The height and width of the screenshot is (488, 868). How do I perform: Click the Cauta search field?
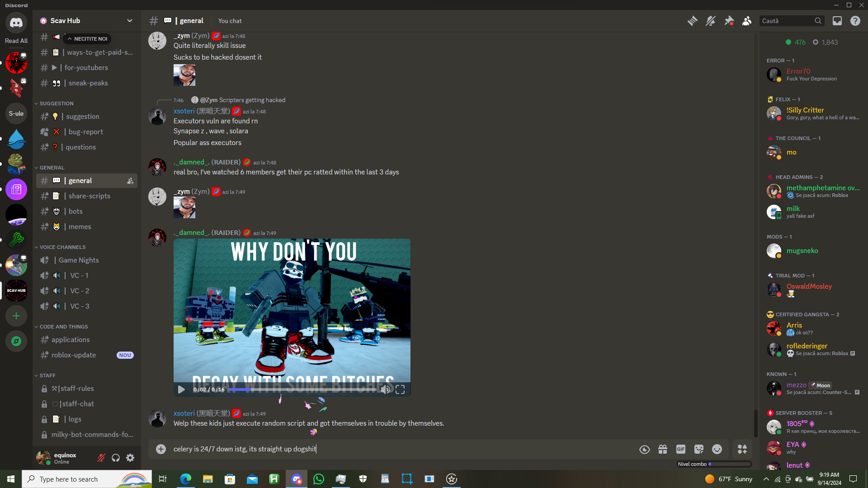(x=787, y=21)
